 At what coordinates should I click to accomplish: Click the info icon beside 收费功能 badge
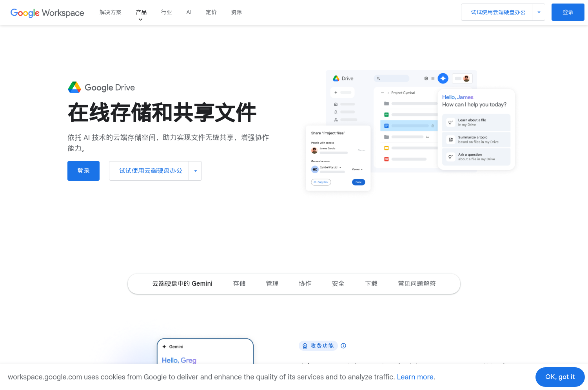pos(343,346)
